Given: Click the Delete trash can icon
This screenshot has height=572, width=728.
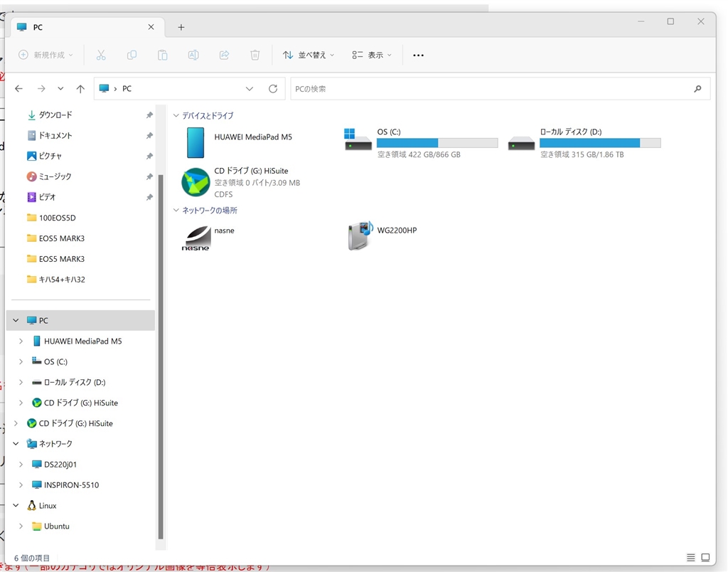Looking at the screenshot, I should 255,55.
